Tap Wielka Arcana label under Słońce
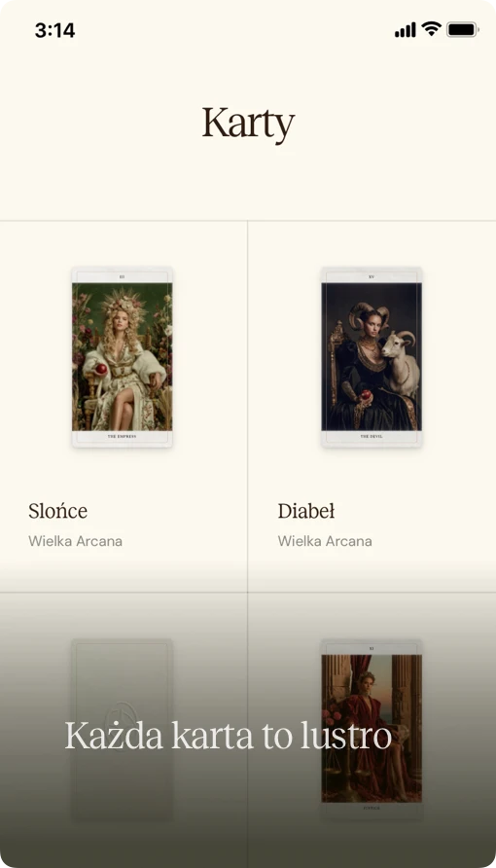Screen dimensions: 496x868 click(x=75, y=541)
